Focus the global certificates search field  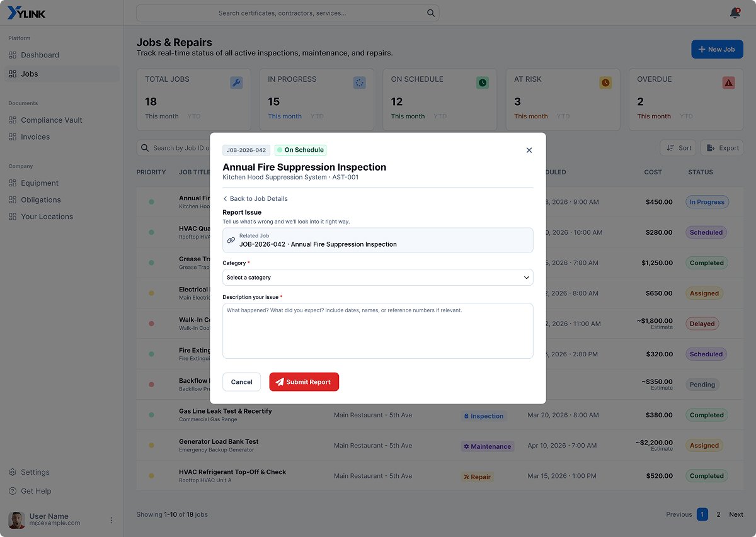pyautogui.click(x=287, y=13)
